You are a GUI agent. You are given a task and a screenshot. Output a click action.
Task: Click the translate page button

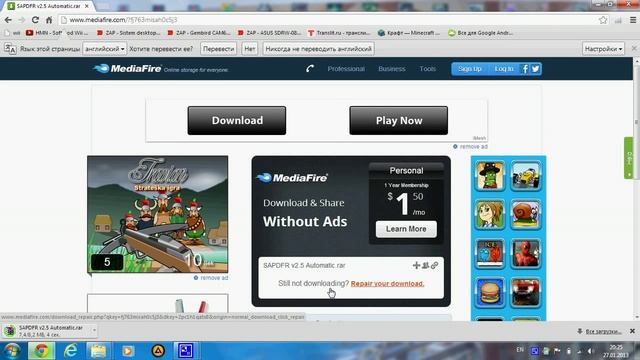pyautogui.click(x=218, y=49)
